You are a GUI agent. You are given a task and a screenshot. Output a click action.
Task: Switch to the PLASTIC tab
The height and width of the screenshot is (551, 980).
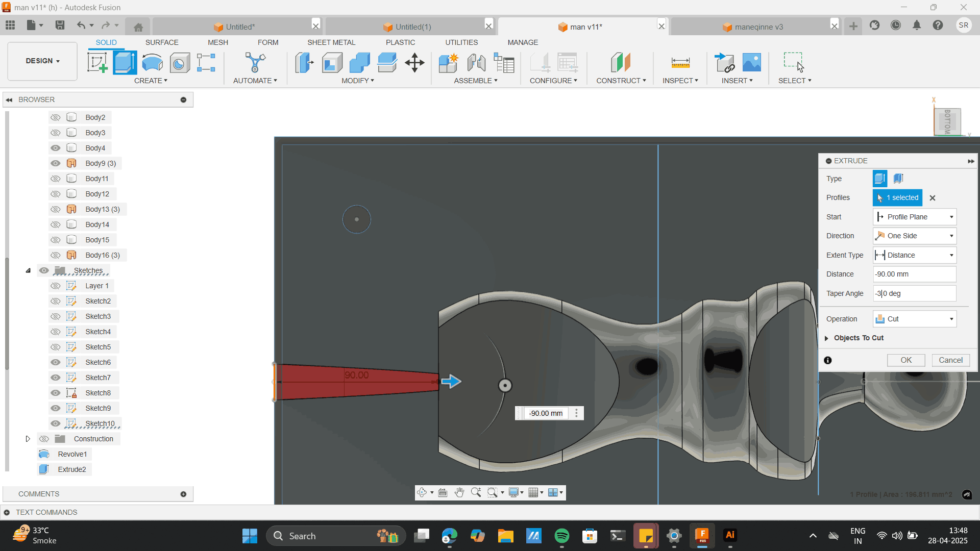click(x=400, y=42)
